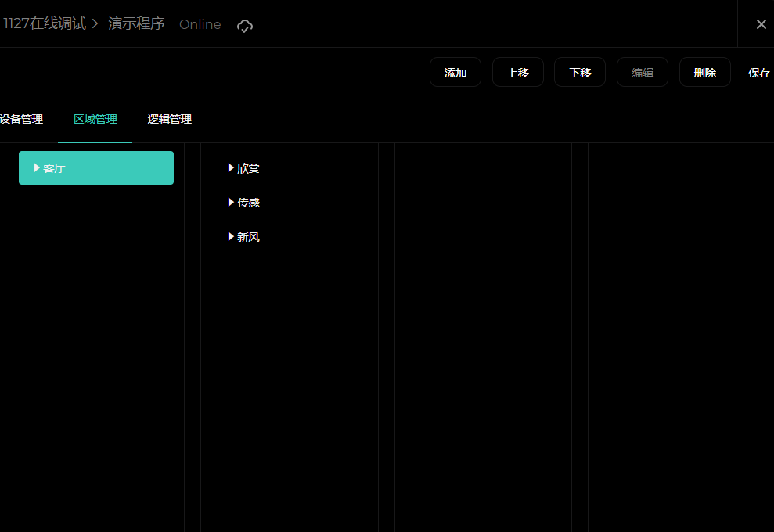
Task: Click the 演示程序 breadcrumb
Action: coord(136,23)
